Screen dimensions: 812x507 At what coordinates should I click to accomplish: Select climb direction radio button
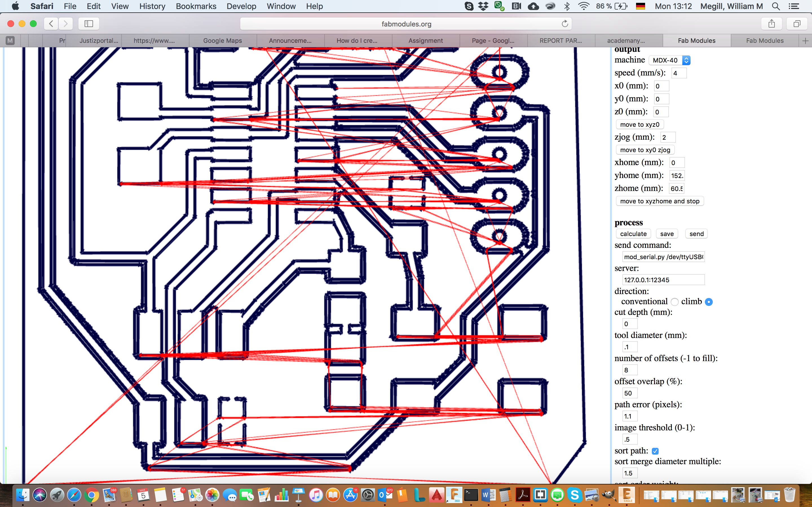click(x=708, y=302)
